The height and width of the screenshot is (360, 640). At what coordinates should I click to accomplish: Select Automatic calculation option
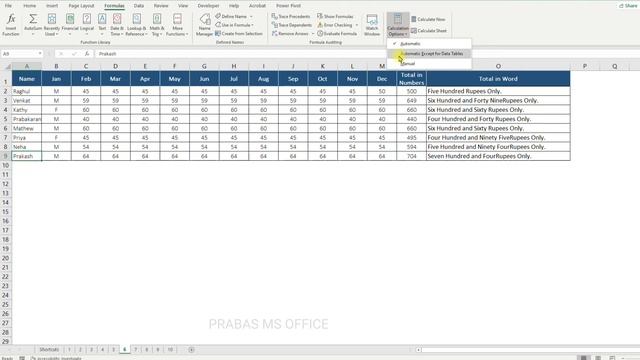click(429, 43)
